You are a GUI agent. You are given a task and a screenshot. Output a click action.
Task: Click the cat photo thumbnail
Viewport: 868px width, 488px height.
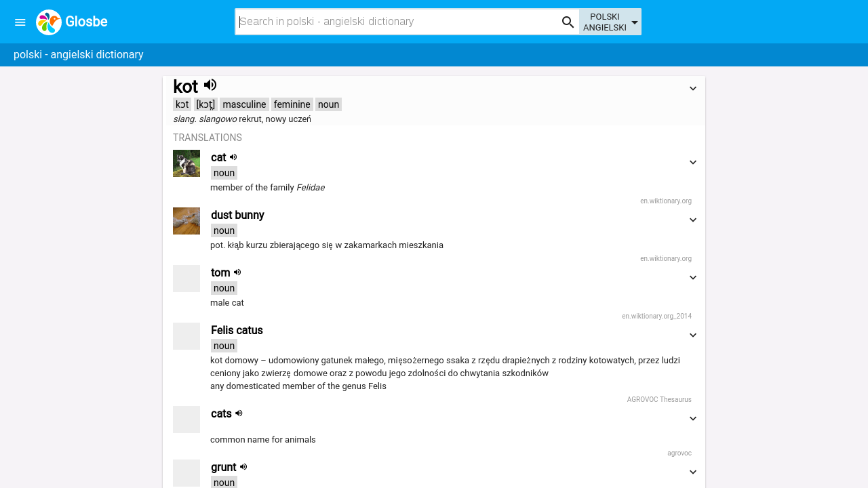tap(186, 163)
